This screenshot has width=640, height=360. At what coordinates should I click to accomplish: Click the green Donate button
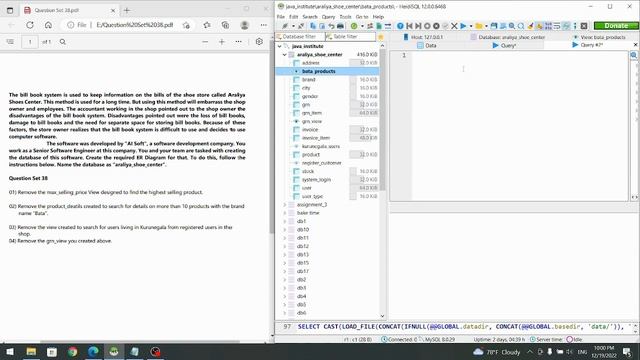tap(616, 26)
